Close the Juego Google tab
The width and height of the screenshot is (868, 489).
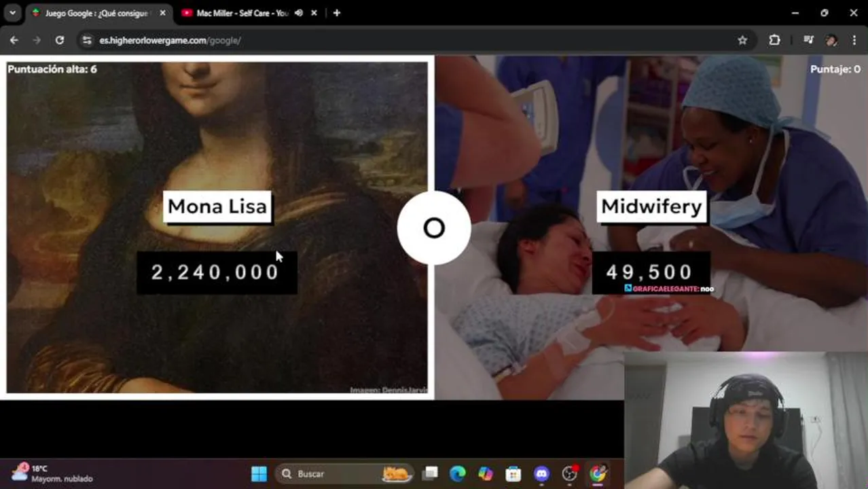tap(162, 13)
